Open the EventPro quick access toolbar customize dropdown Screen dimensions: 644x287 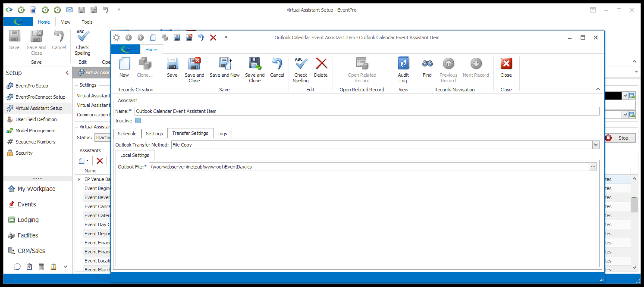click(x=119, y=9)
